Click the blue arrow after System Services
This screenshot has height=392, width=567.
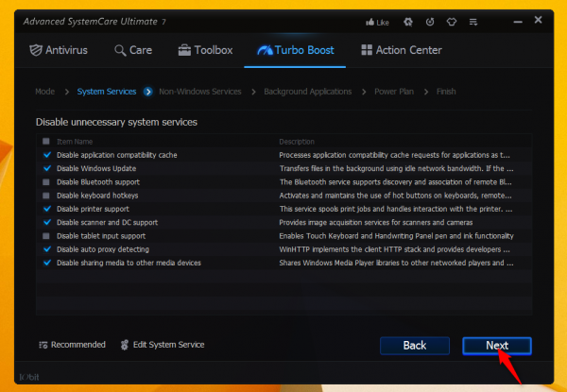[x=148, y=92]
